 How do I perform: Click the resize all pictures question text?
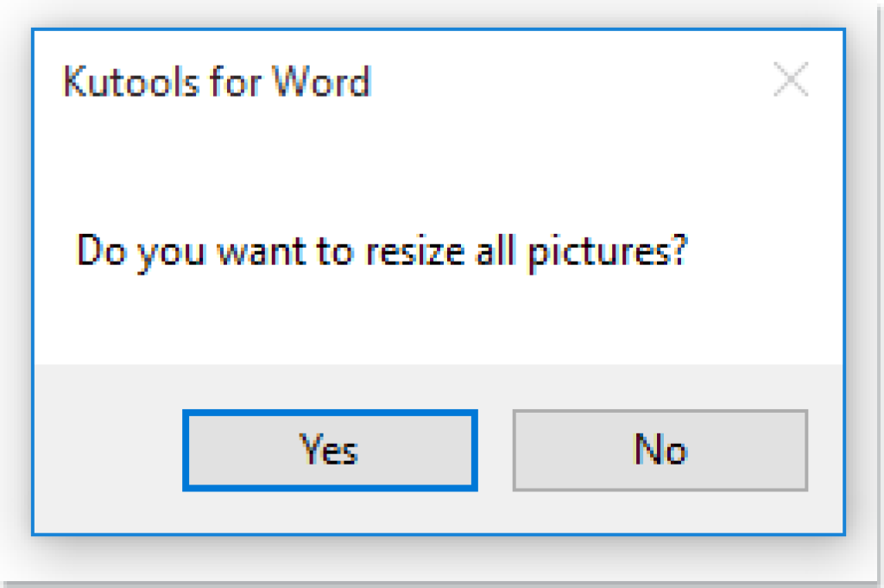pos(382,252)
